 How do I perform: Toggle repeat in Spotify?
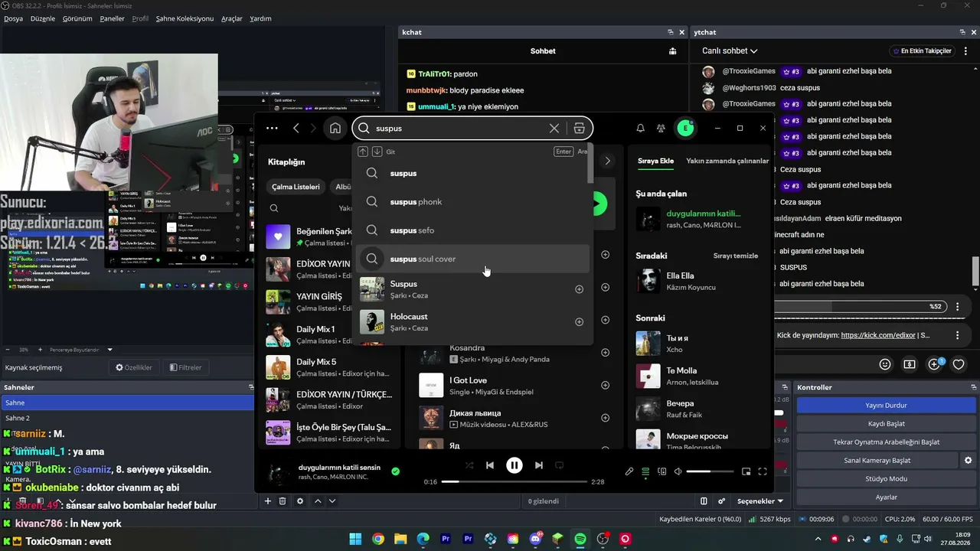[559, 465]
